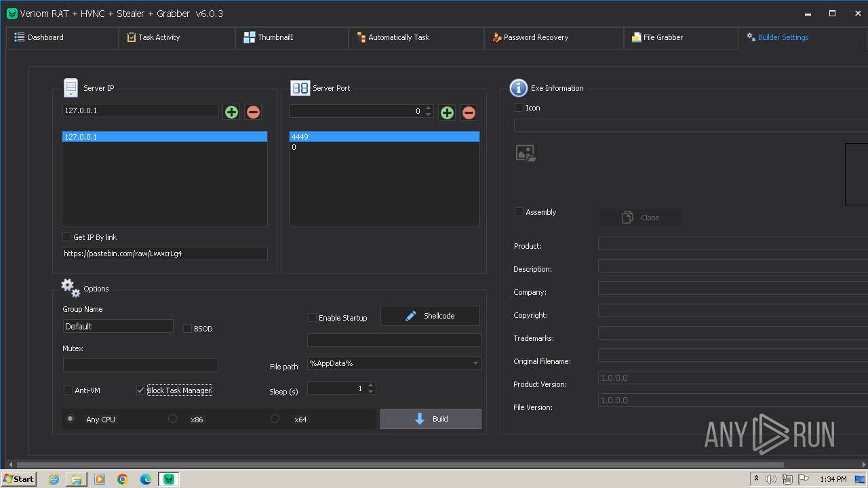Toggle the Get IP By link checkbox
The image size is (868, 488).
(x=66, y=237)
